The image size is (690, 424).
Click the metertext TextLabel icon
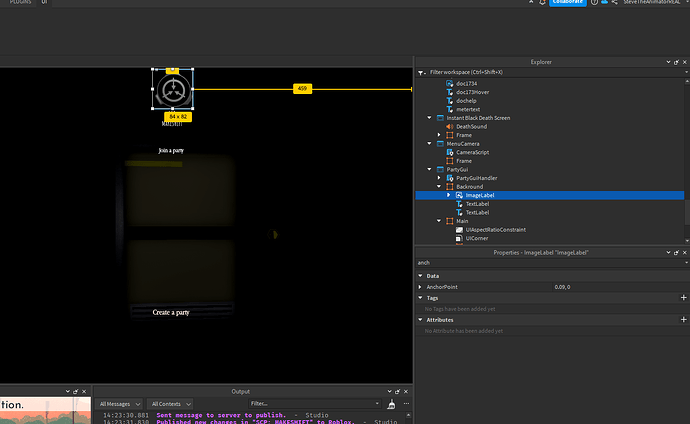coord(450,109)
